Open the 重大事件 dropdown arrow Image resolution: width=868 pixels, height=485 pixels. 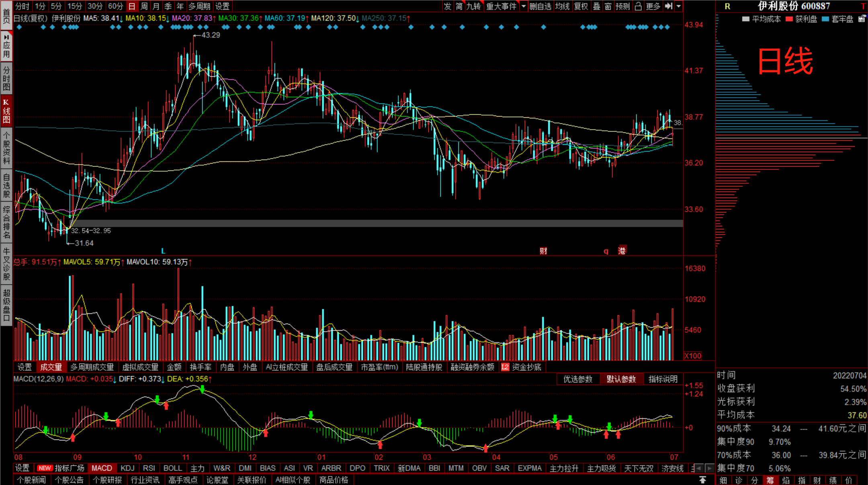(524, 6)
